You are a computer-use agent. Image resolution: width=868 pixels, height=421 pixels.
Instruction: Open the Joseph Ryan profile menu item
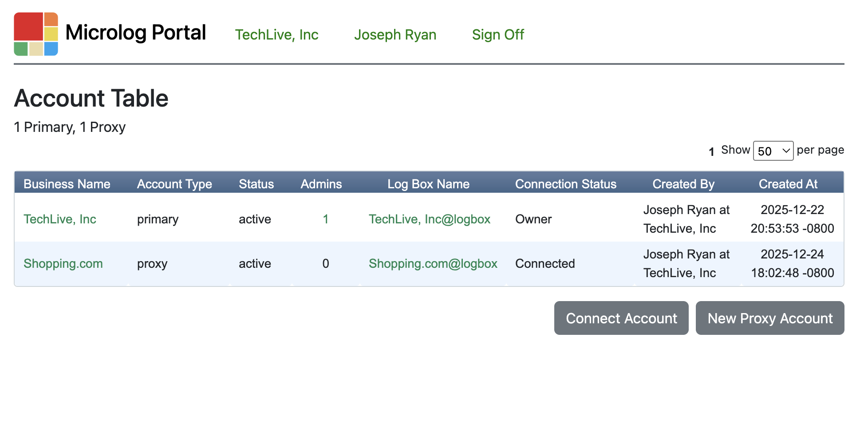point(395,35)
